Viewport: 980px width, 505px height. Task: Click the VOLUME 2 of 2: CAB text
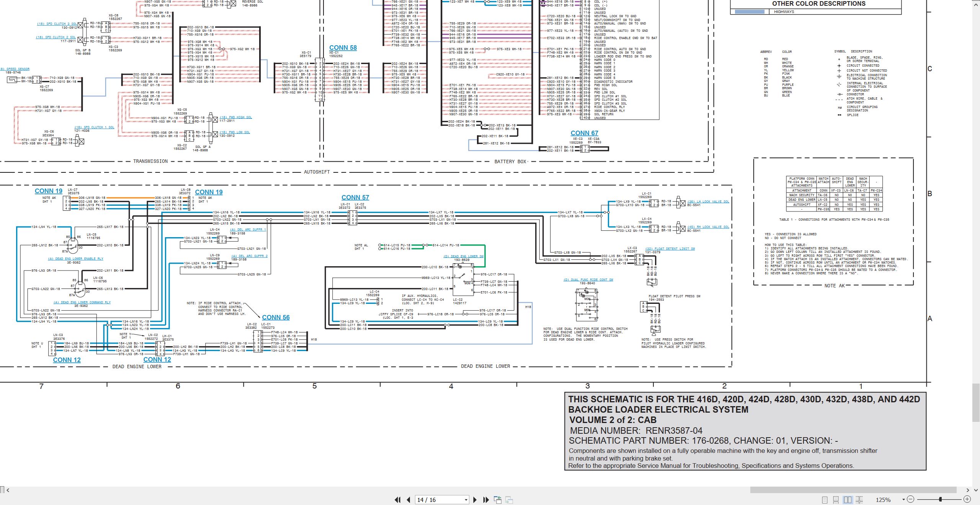[613, 420]
